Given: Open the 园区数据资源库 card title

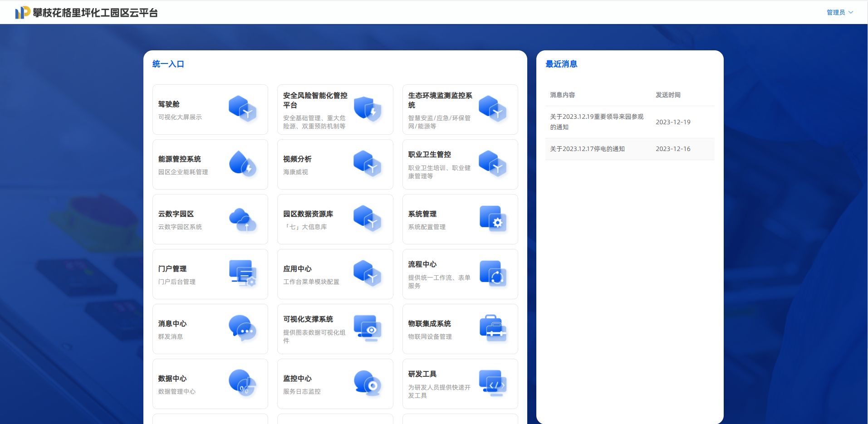Looking at the screenshot, I should pyautogui.click(x=308, y=214).
